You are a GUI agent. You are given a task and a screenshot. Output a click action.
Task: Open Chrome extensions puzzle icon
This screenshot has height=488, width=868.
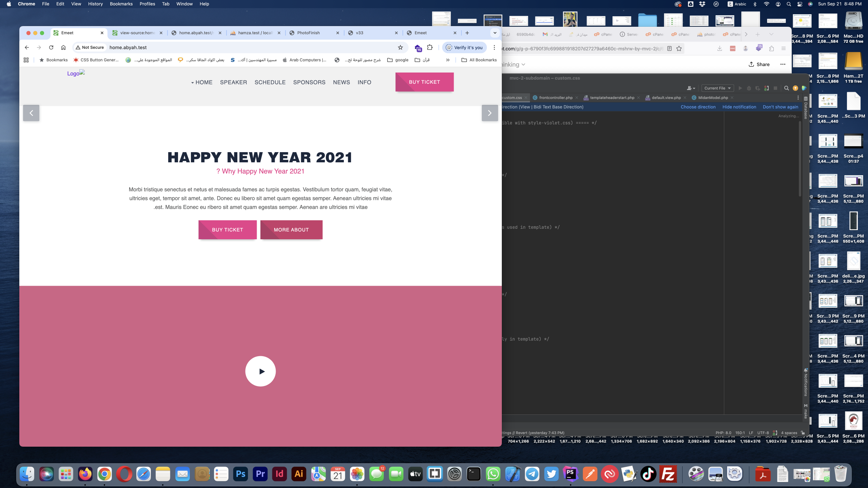click(430, 47)
